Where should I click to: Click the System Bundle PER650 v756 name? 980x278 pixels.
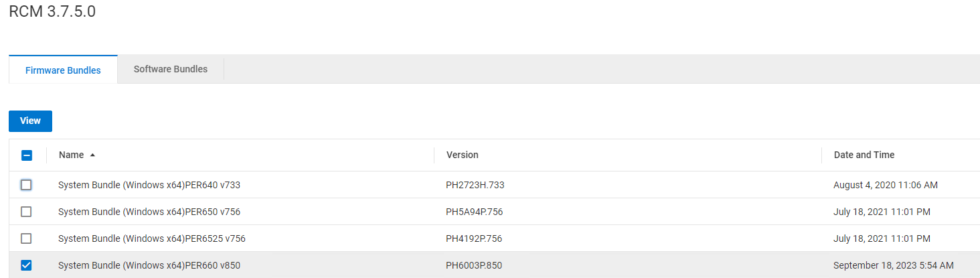point(149,212)
